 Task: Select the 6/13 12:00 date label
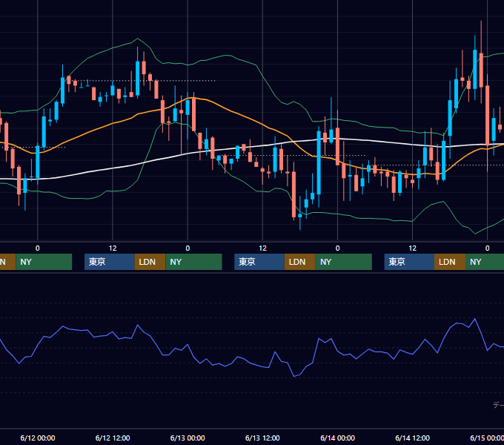[x=262, y=438]
